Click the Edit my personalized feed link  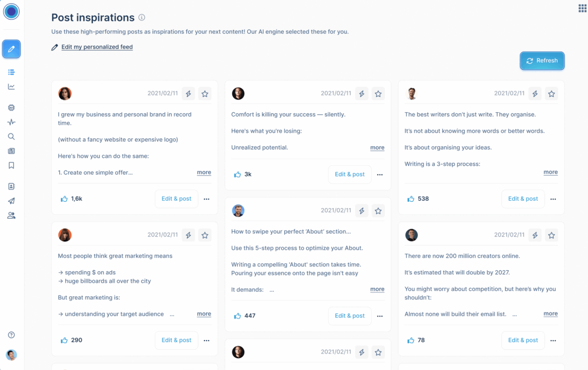coord(97,47)
